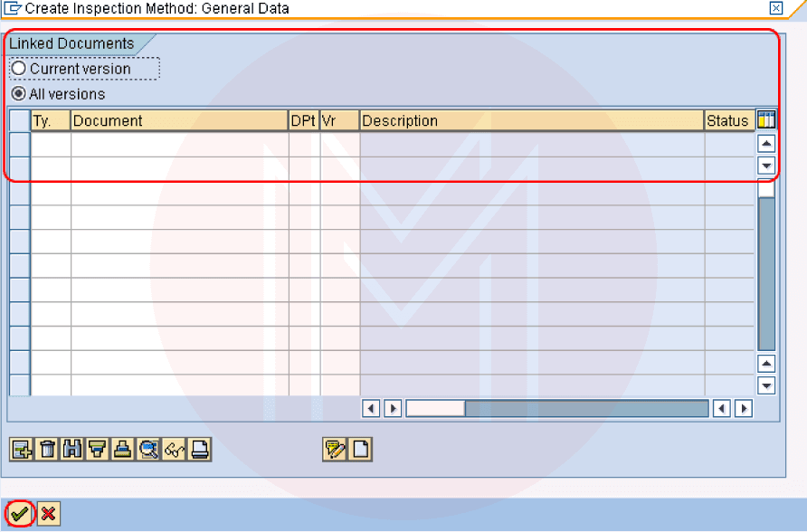Click the vertical scrollbar top up arrow
This screenshot has height=532, width=807.
pyautogui.click(x=766, y=144)
